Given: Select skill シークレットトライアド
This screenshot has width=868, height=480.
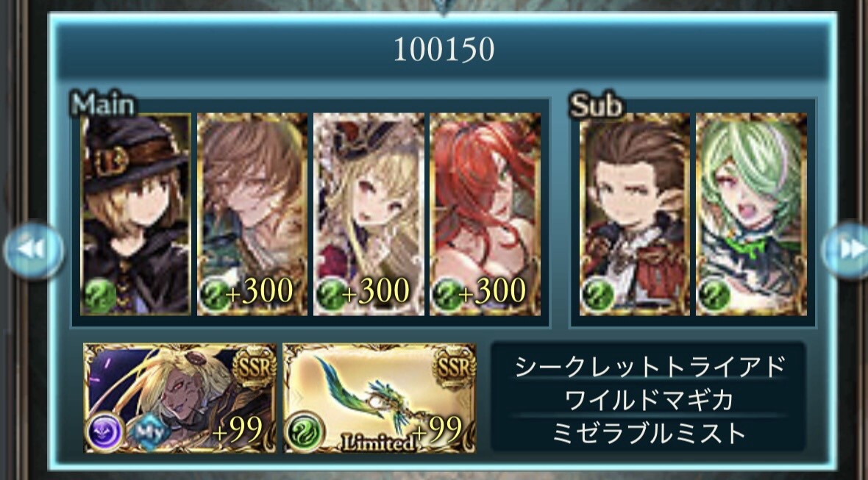Looking at the screenshot, I should (650, 368).
